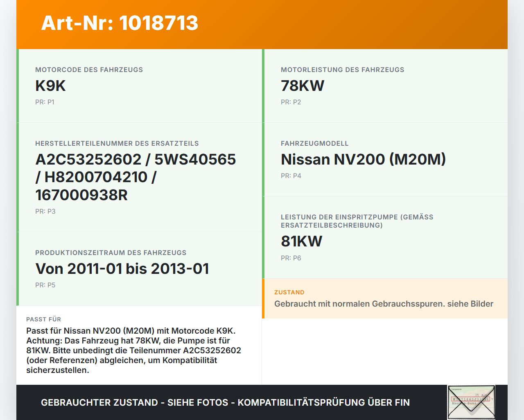Click the Gebraucht mit normalen Gebrauchsspuren text
This screenshot has height=420, width=524.
point(384,304)
